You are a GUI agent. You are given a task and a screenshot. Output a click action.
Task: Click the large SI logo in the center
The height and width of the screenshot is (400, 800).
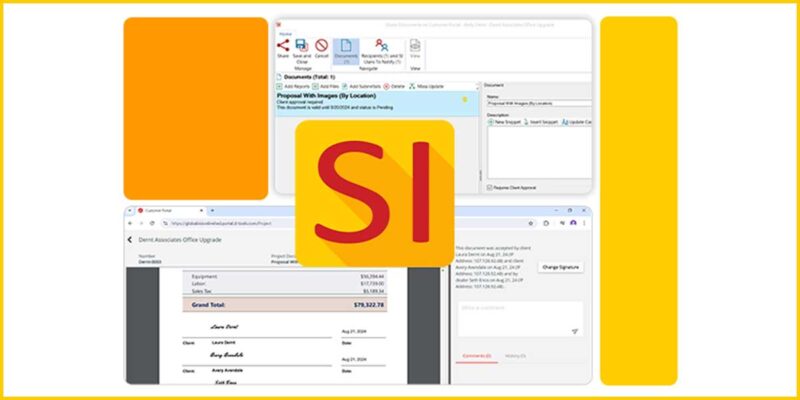374,193
